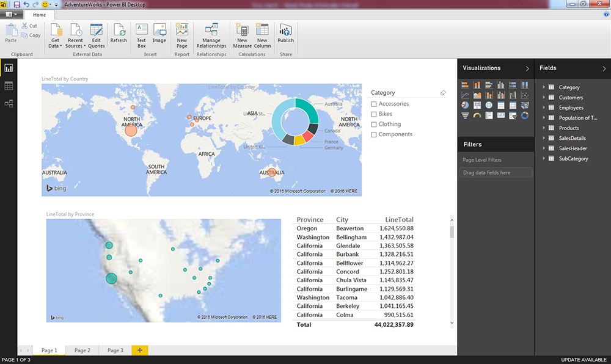Select the Stacked column chart visualization
Screen dimensions: 611x364
pos(477,86)
